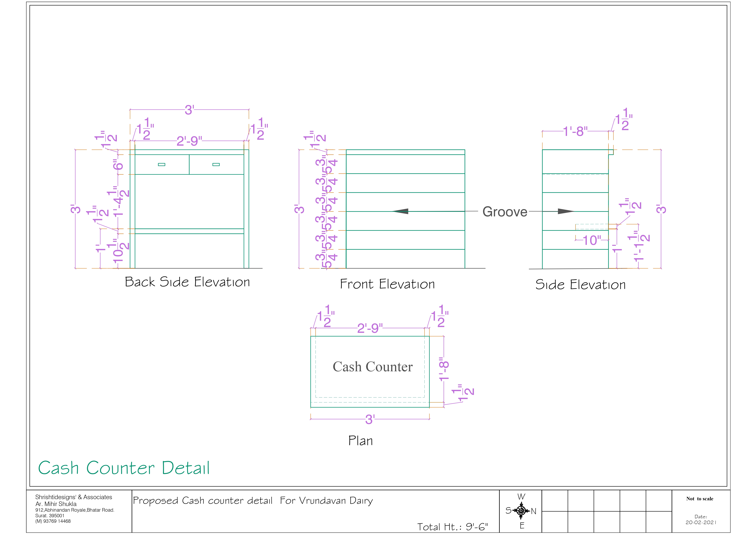Select the "Front Elevation" label
Screen dimensions: 756x534
tap(387, 284)
